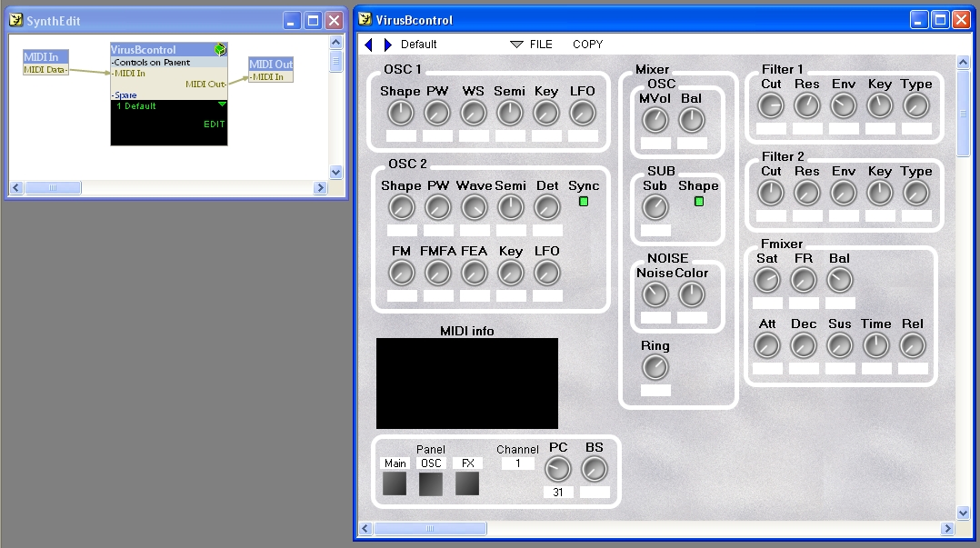Click the FILE menu label

[541, 45]
